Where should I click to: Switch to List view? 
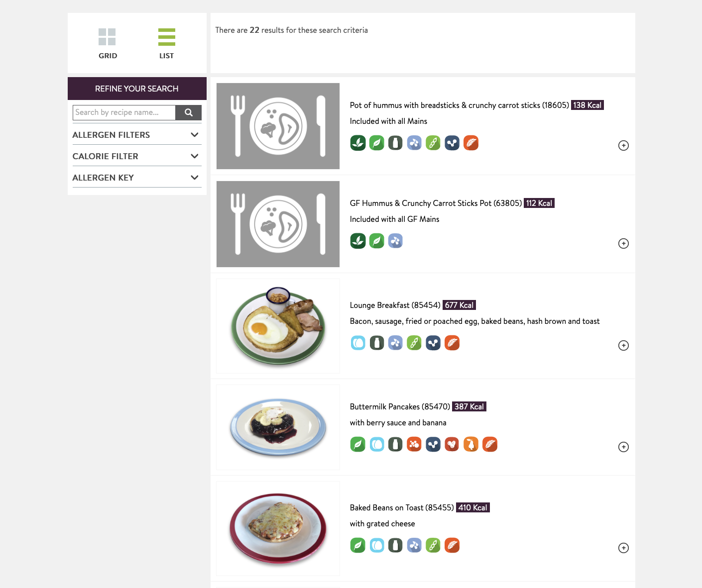click(x=167, y=43)
